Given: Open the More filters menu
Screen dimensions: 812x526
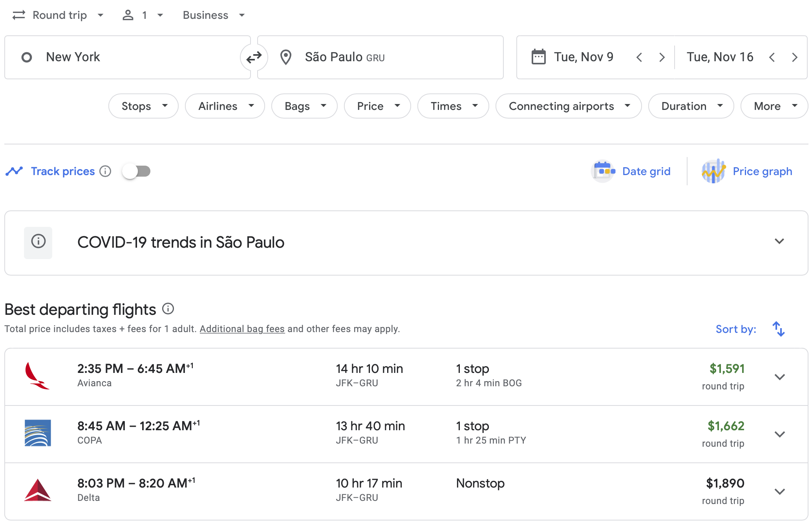Looking at the screenshot, I should coord(773,106).
